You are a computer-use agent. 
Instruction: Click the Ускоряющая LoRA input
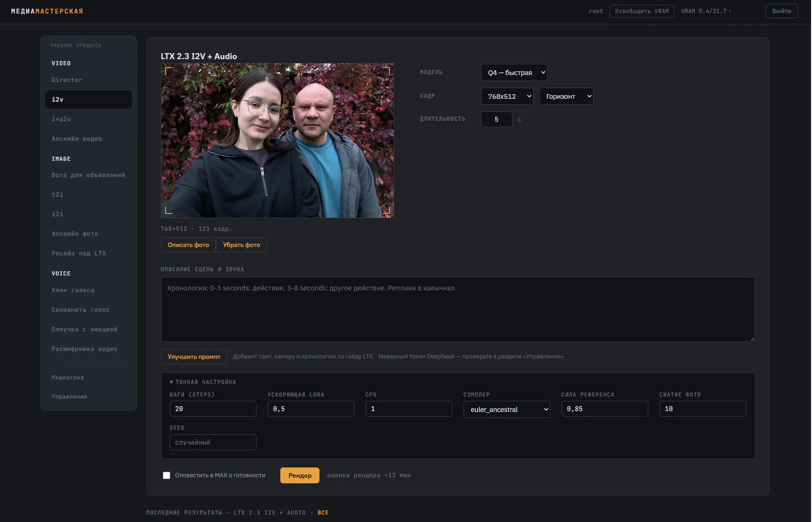[311, 409]
